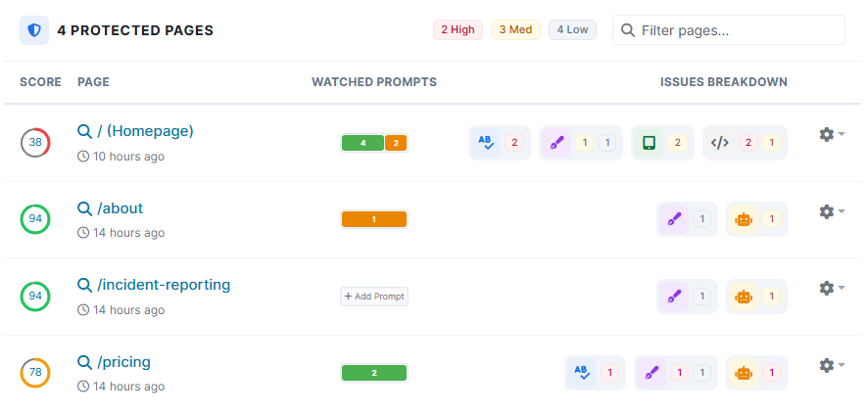This screenshot has width=868, height=413.
Task: Click the magnifier icon beside /incident-reporting
Action: pos(84,286)
